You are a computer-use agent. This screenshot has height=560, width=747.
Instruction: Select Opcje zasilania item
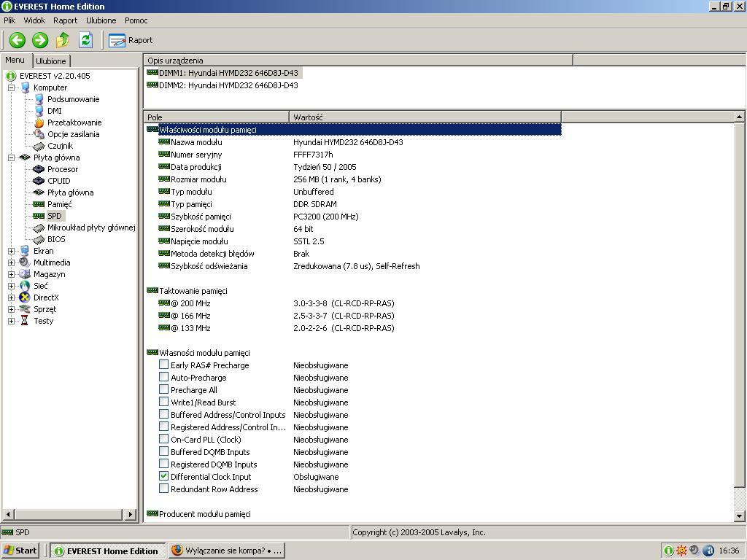74,134
